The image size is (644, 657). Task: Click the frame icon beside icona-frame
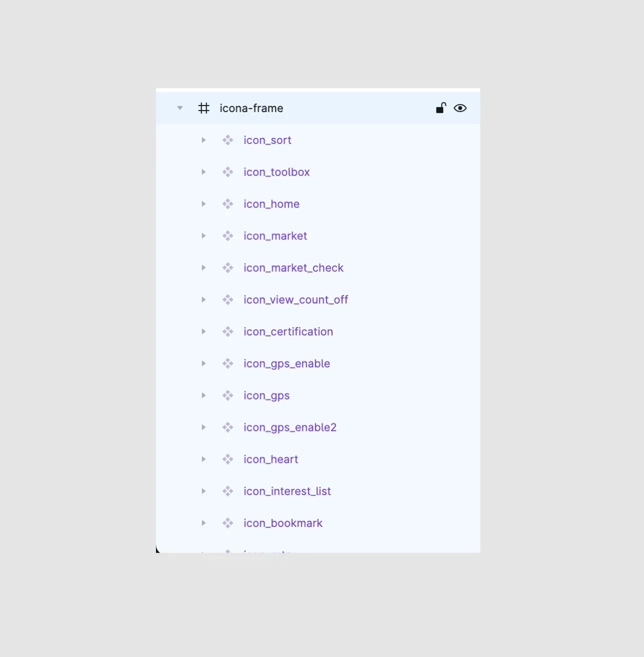[203, 108]
